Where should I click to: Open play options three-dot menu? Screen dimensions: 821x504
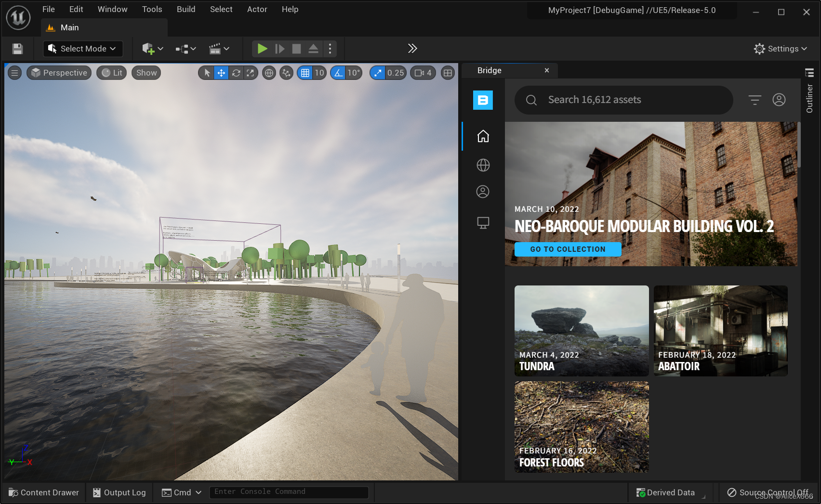pos(330,49)
